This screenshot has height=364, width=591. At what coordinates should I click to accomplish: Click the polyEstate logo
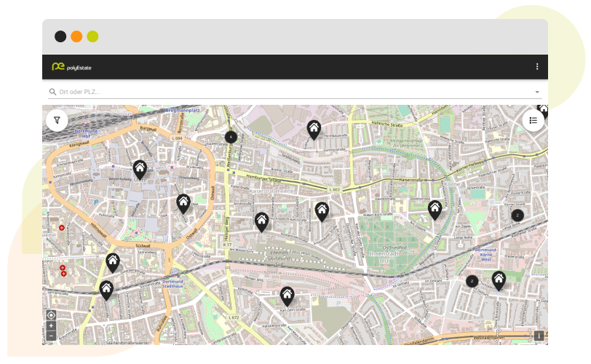tap(71, 67)
